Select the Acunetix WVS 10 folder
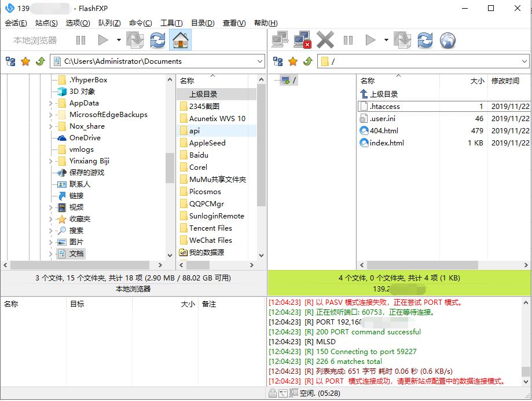The width and height of the screenshot is (532, 401). (x=217, y=118)
